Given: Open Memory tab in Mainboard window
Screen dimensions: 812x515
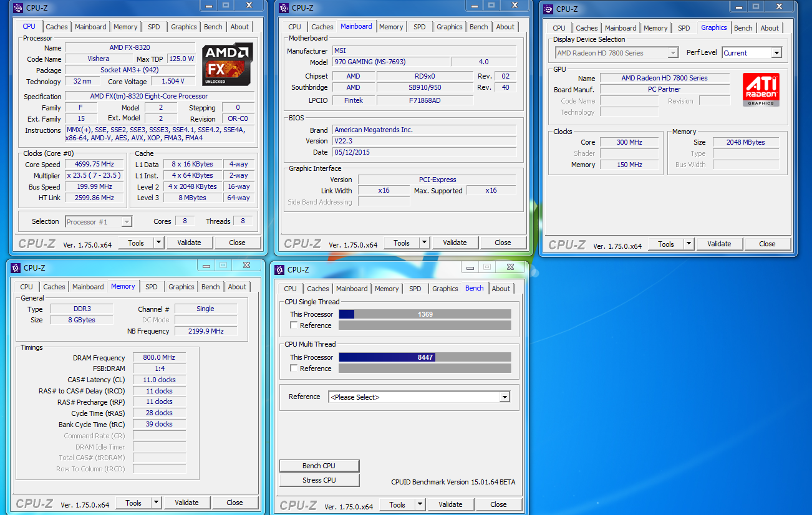Looking at the screenshot, I should pyautogui.click(x=391, y=27).
